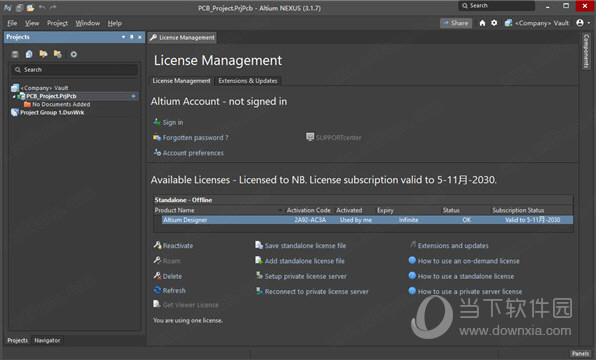Collapse the PCB_Project.PrjPcb tree node
Viewport: 596px width, 360px height.
click(14, 97)
